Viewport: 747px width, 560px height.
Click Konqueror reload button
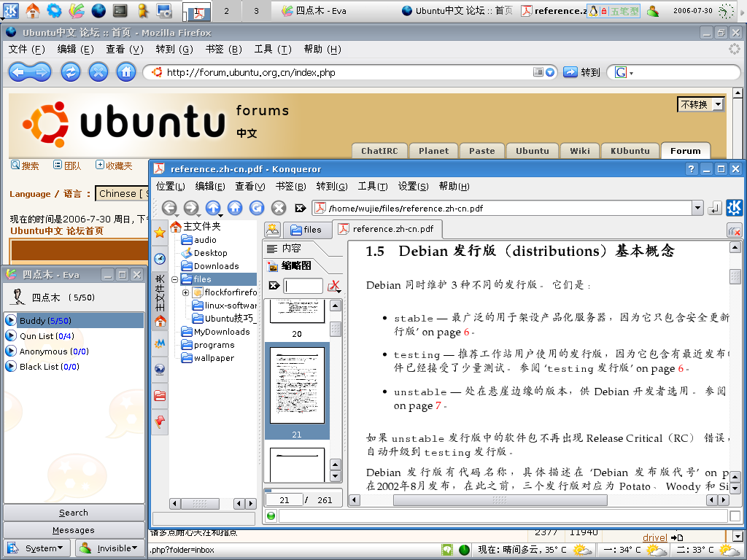pyautogui.click(x=257, y=208)
